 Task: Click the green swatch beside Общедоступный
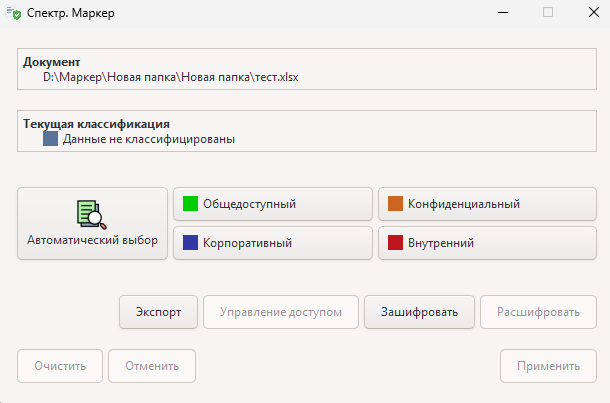(x=190, y=204)
